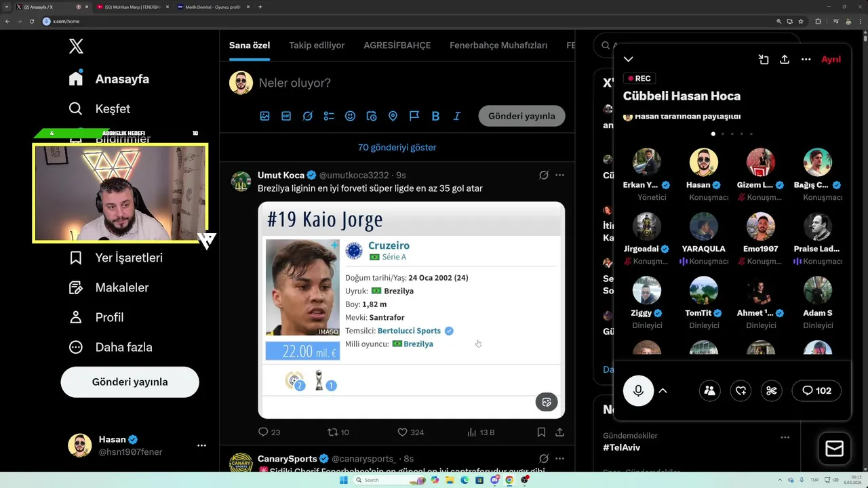
Task: Bookmark Umut Koca's post
Action: click(x=541, y=432)
